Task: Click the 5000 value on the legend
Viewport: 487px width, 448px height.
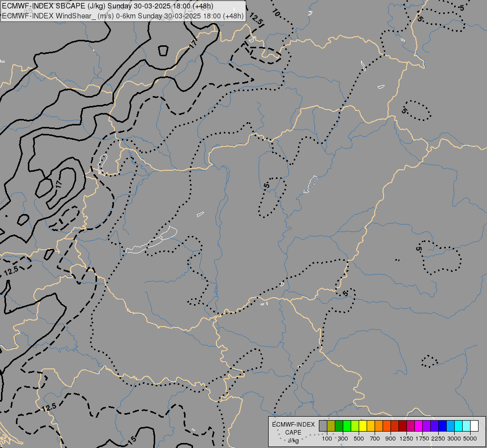Action: tap(470, 439)
